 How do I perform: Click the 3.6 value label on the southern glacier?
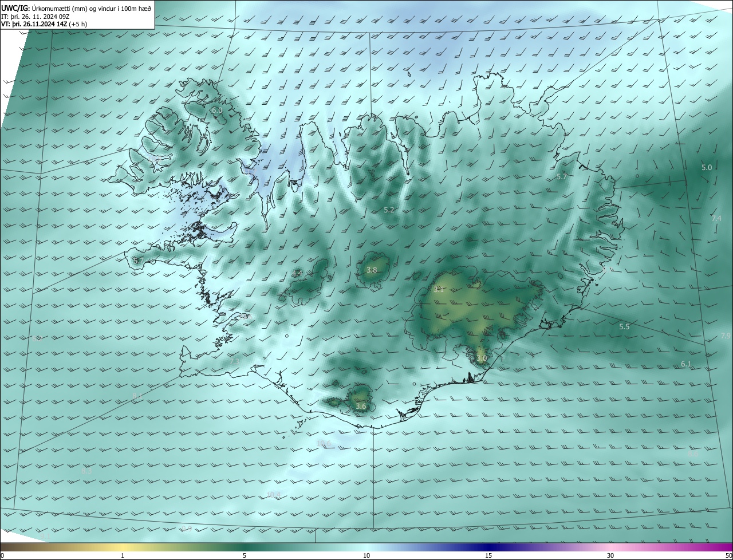click(361, 407)
